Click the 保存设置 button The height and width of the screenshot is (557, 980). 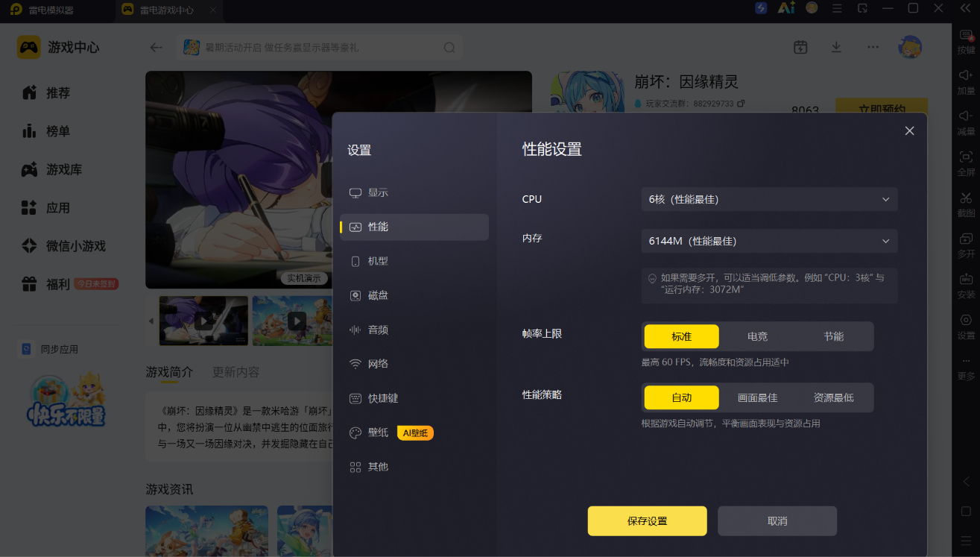[647, 521]
